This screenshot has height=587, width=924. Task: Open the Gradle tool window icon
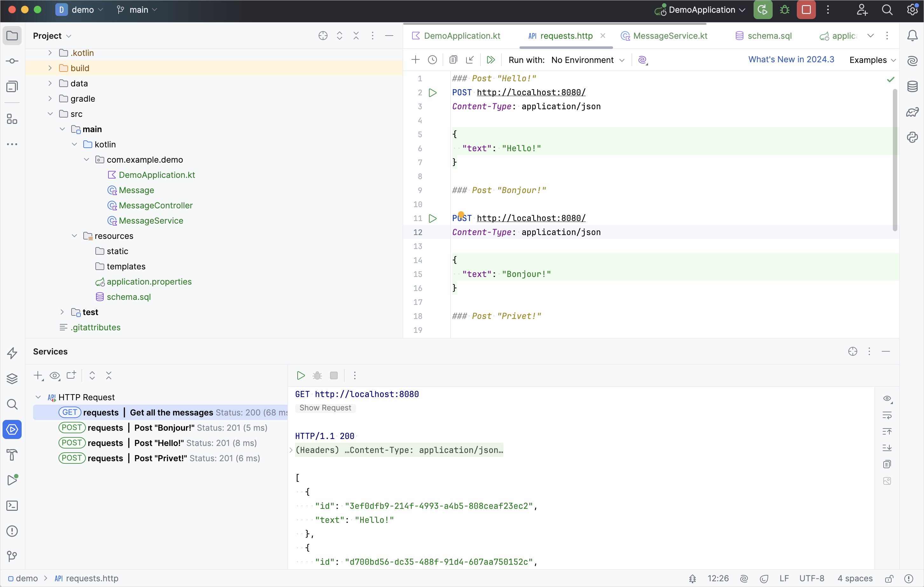click(912, 111)
